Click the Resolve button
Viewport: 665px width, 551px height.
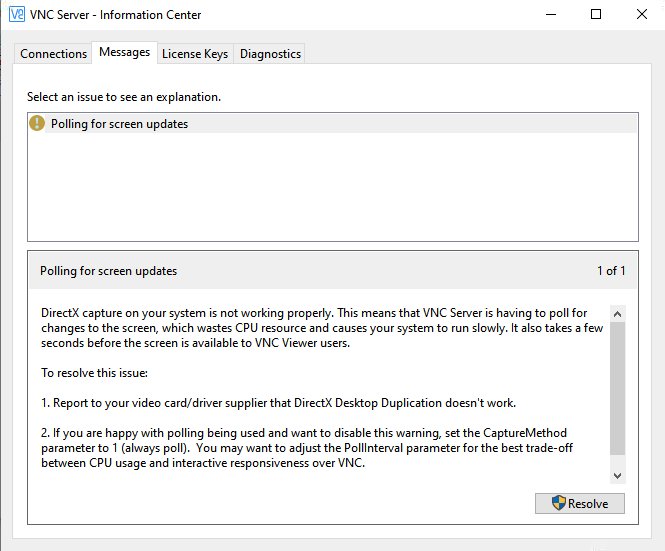(x=580, y=503)
